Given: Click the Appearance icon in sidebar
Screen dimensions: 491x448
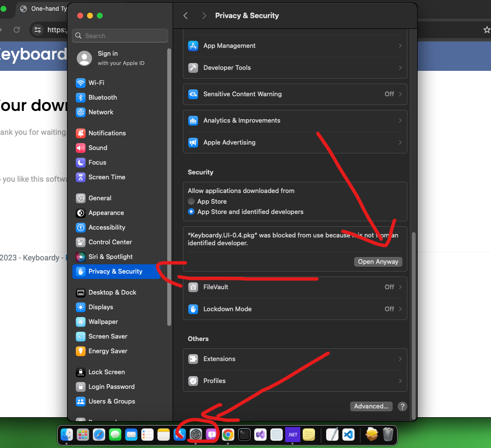Looking at the screenshot, I should pyautogui.click(x=81, y=213).
